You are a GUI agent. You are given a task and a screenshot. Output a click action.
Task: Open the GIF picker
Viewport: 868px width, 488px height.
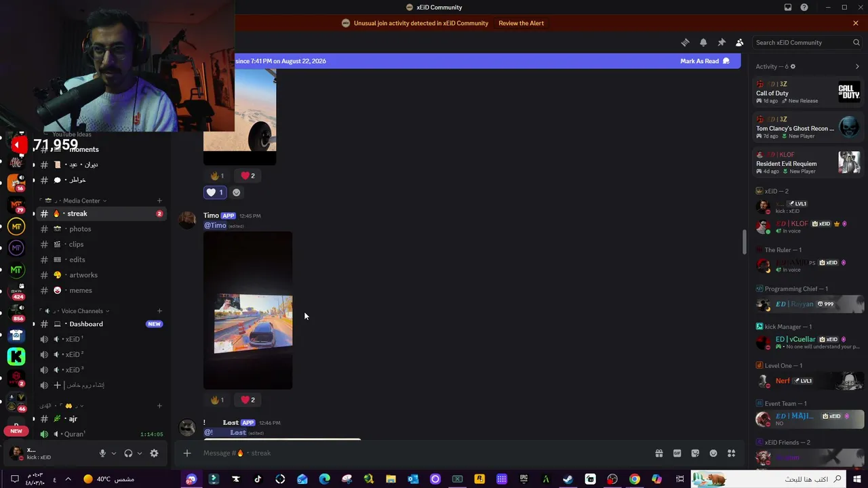pos(677,453)
